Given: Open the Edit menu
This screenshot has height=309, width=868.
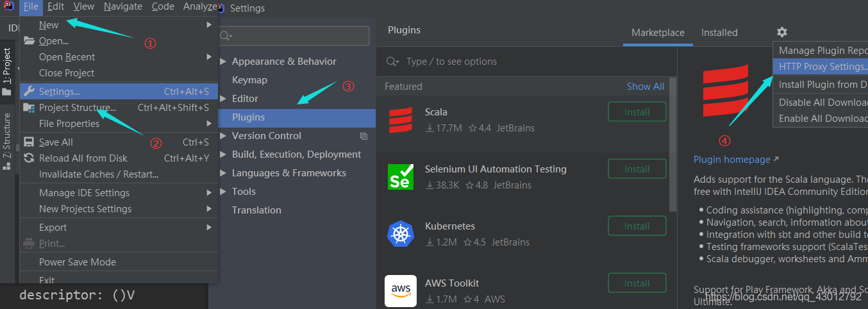Looking at the screenshot, I should coord(56,6).
